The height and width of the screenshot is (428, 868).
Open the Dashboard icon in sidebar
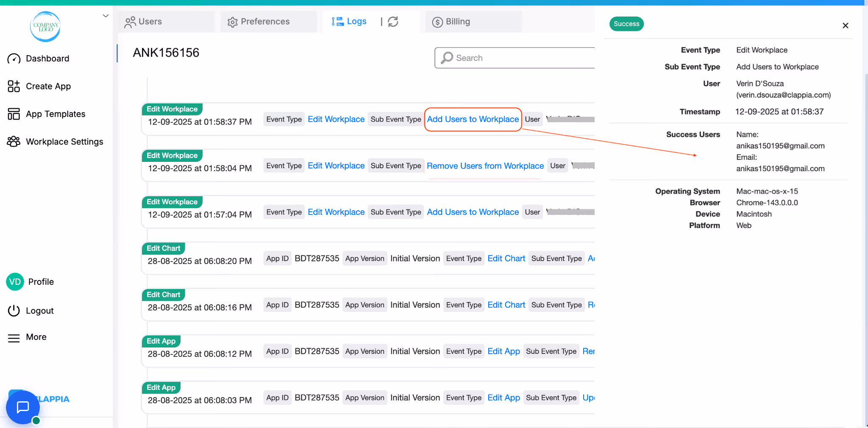(x=14, y=58)
